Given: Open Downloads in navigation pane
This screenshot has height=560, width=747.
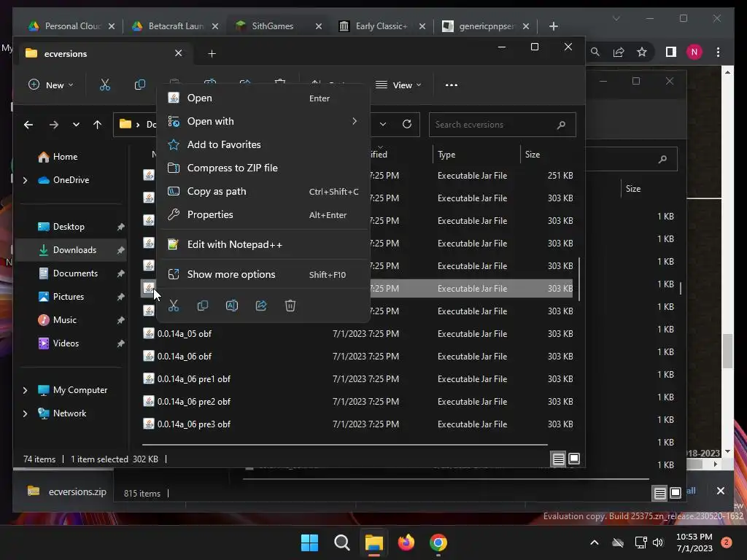Looking at the screenshot, I should click(x=72, y=250).
